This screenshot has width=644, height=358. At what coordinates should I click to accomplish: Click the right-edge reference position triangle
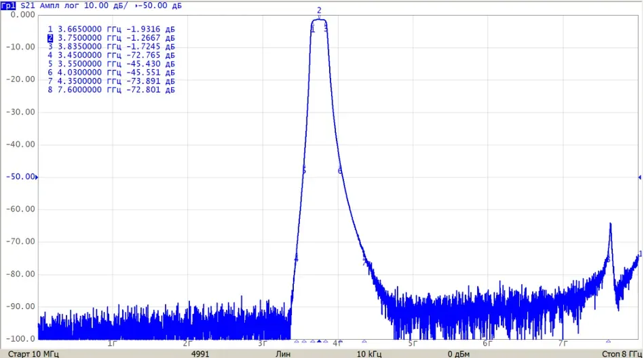[639, 178]
